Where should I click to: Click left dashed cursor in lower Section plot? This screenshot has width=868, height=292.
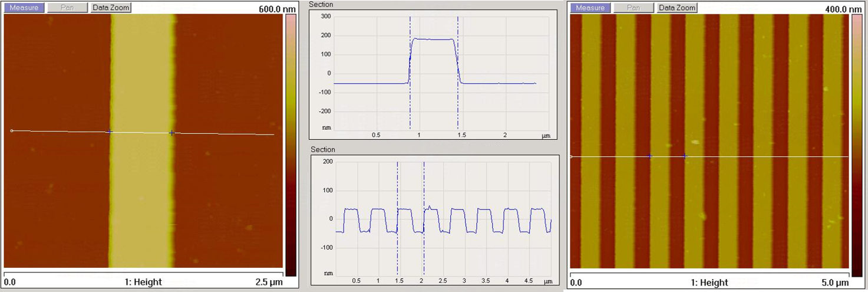[x=398, y=218]
